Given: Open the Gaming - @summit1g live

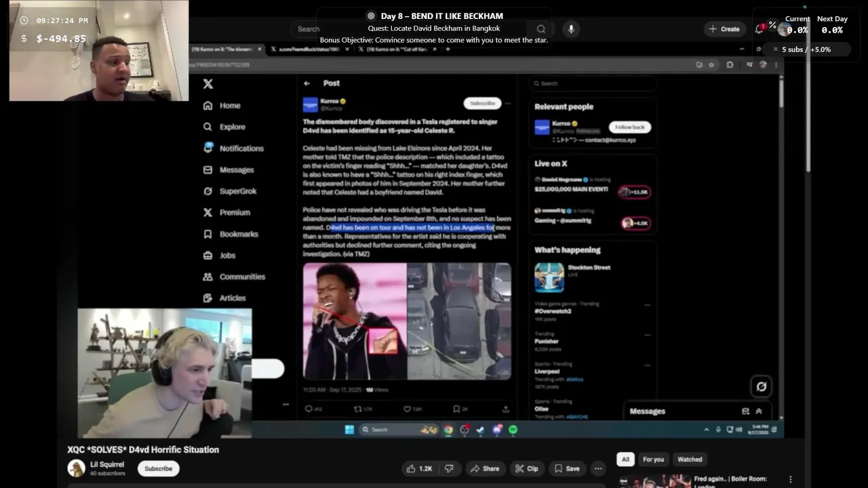Looking at the screenshot, I should coord(593,217).
